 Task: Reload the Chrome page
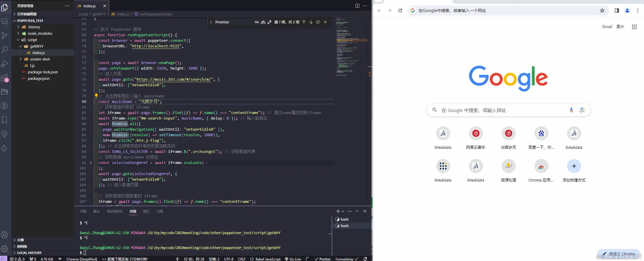[x=400, y=11]
